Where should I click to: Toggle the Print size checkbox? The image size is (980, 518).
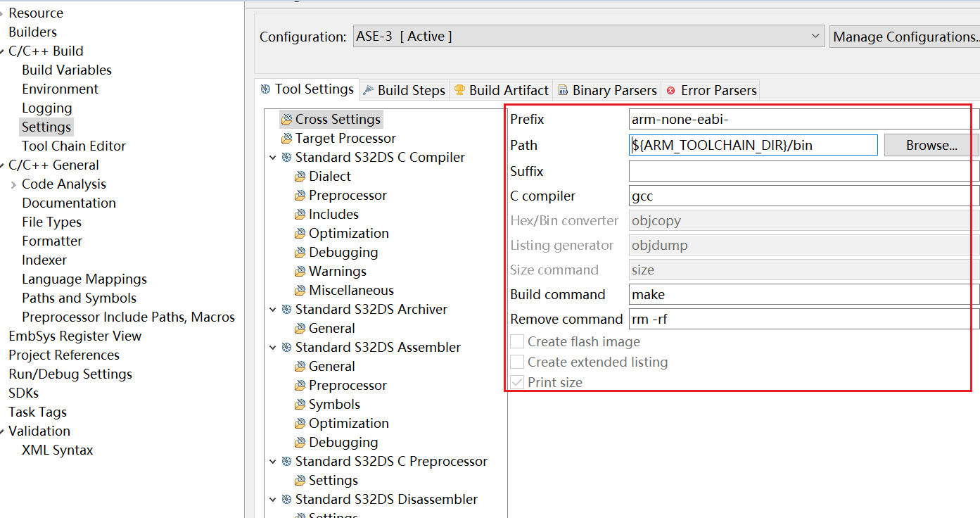coord(517,382)
